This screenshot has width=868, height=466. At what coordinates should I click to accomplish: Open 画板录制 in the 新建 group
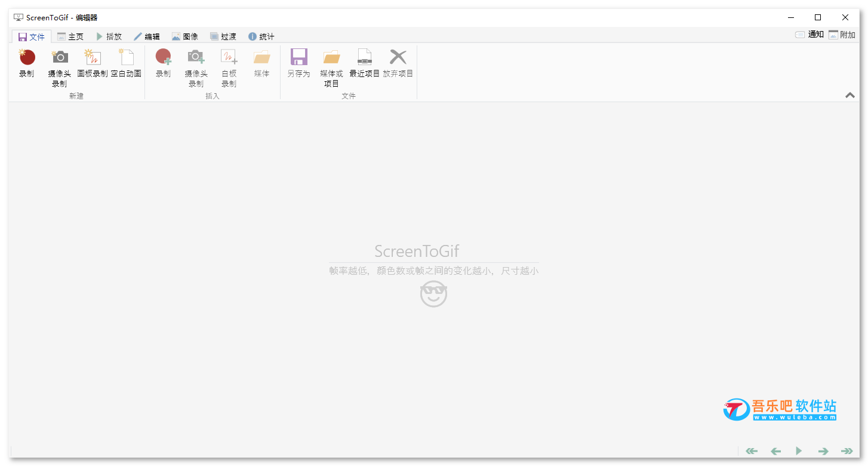93,63
